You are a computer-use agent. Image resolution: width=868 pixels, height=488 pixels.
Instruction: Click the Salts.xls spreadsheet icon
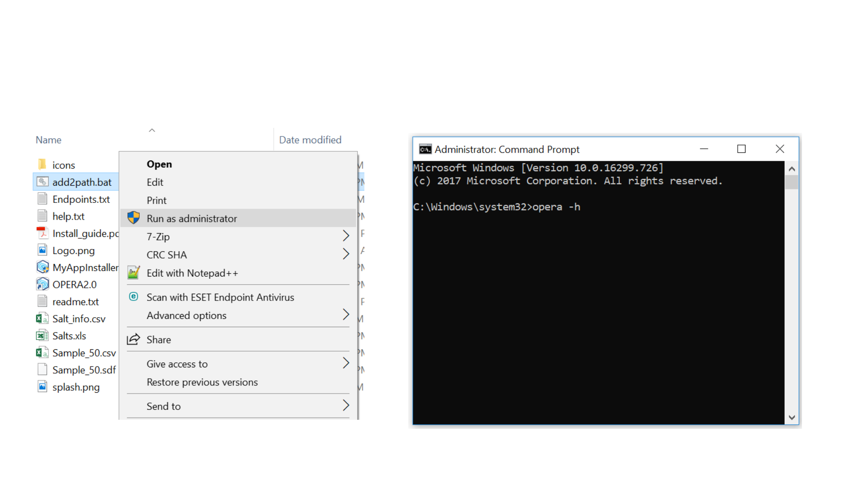point(42,336)
